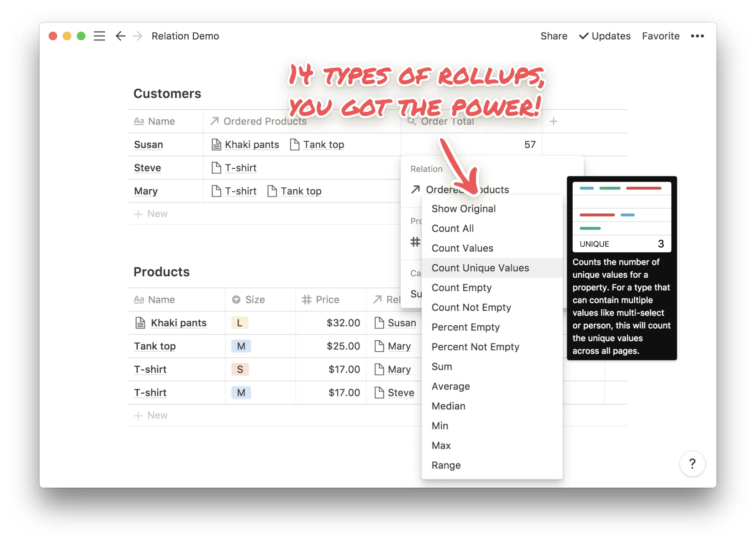Add a new column with plus icon

pyautogui.click(x=553, y=121)
